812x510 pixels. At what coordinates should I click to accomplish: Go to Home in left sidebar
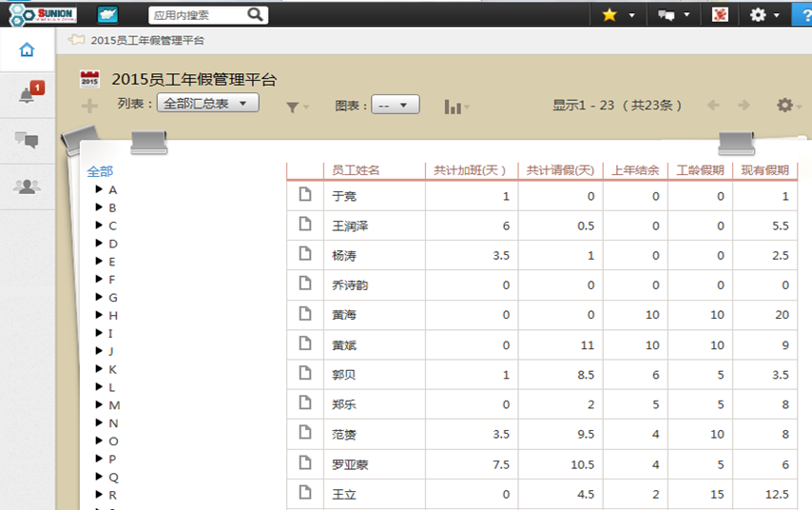click(27, 49)
